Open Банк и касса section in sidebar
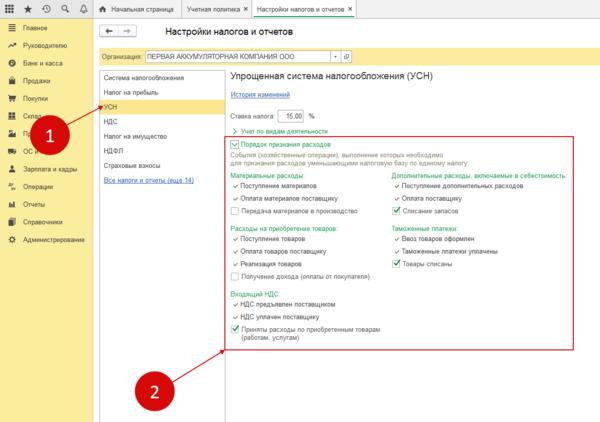Image resolution: width=600 pixels, height=422 pixels. tap(38, 63)
